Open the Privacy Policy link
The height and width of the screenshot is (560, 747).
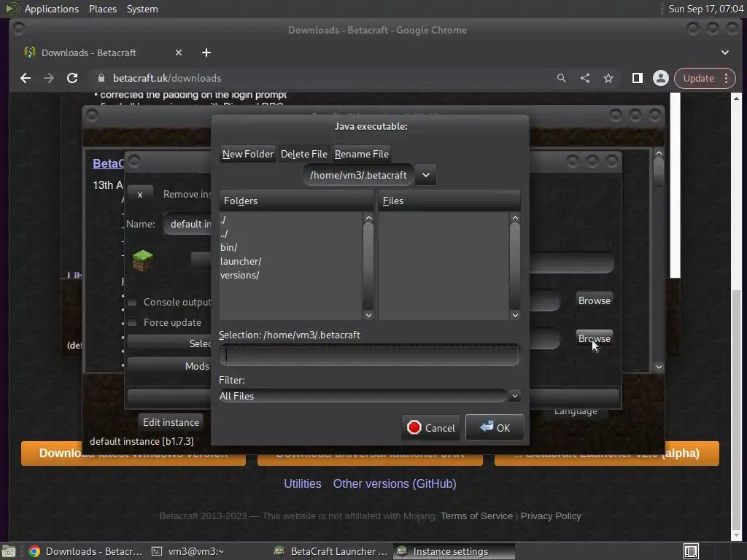[551, 516]
